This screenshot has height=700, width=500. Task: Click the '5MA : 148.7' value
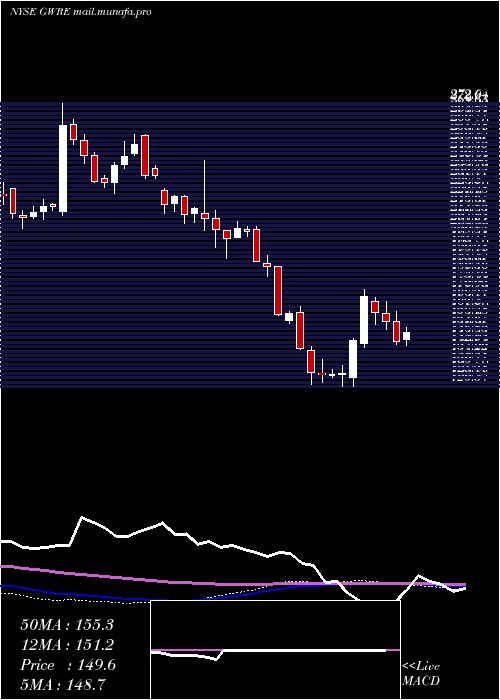tap(63, 685)
